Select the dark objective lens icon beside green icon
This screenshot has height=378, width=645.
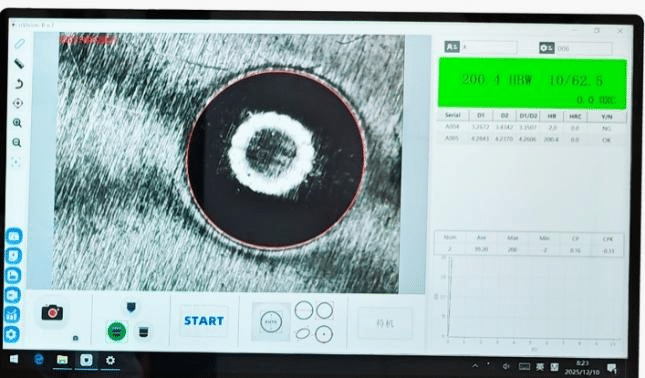click(x=143, y=332)
